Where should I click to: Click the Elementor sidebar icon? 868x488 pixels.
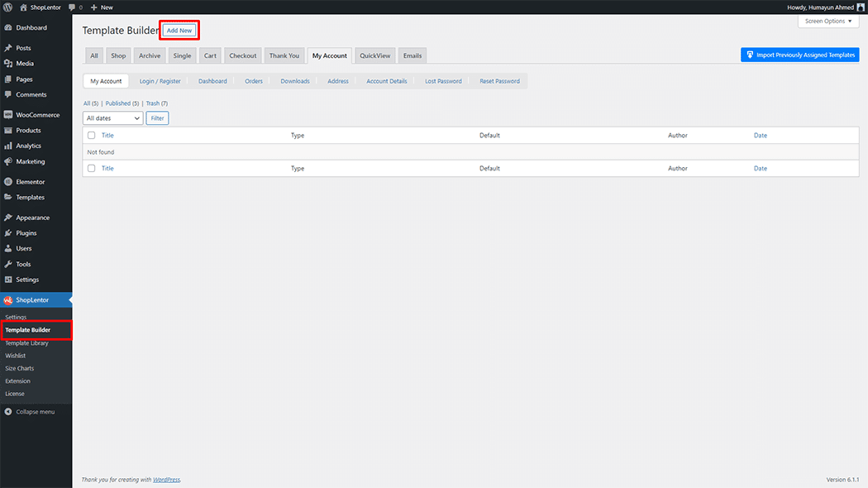coord(7,182)
